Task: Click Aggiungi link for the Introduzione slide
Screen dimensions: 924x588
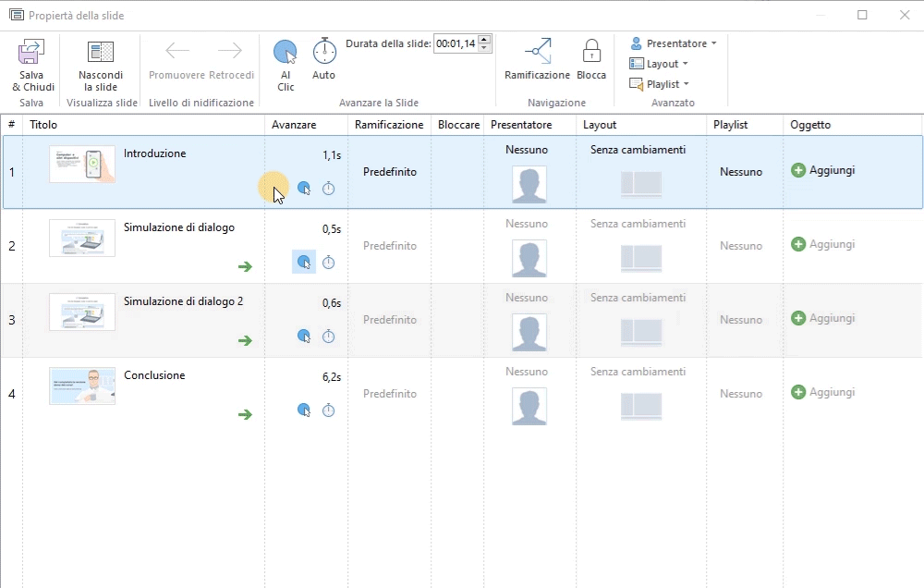Action: [831, 170]
